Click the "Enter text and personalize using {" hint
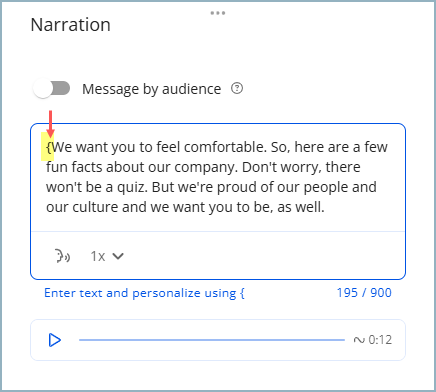Viewport: 436px width, 392px height. point(144,293)
